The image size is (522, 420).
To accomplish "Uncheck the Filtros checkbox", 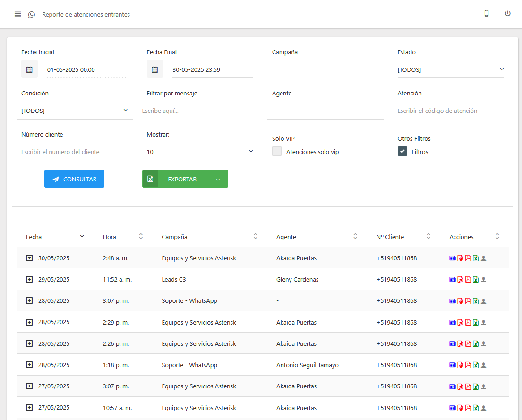I will pos(402,151).
